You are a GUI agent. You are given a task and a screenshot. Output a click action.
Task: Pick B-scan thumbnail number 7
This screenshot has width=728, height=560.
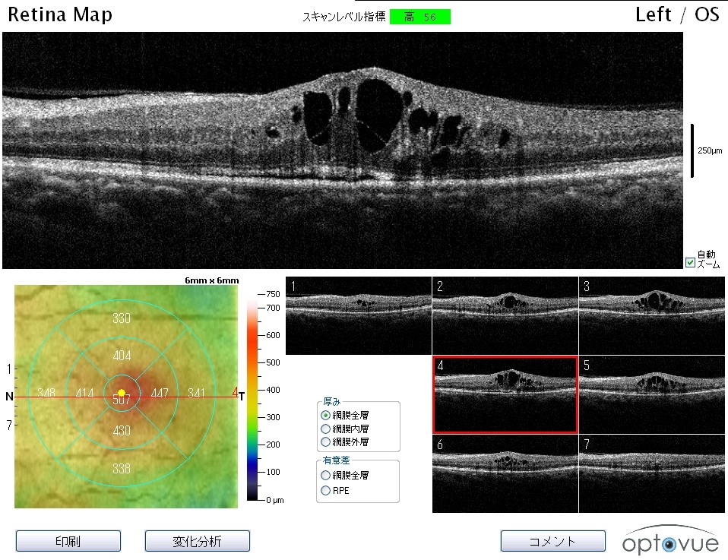[651, 473]
